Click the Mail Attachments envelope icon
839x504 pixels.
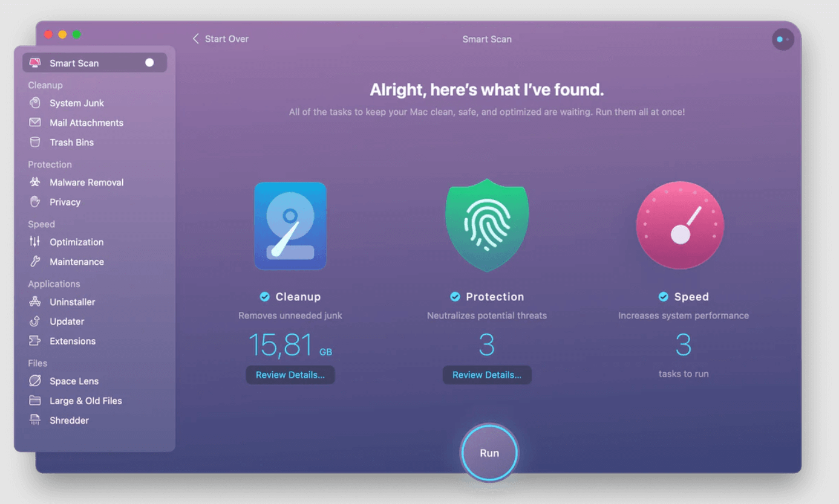[35, 123]
